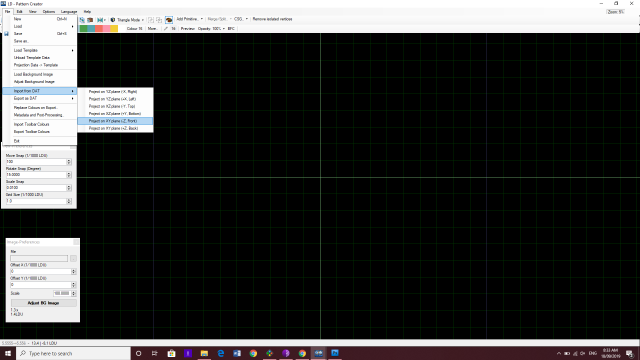Open Microsoft Edge from the taskbar

point(220,353)
